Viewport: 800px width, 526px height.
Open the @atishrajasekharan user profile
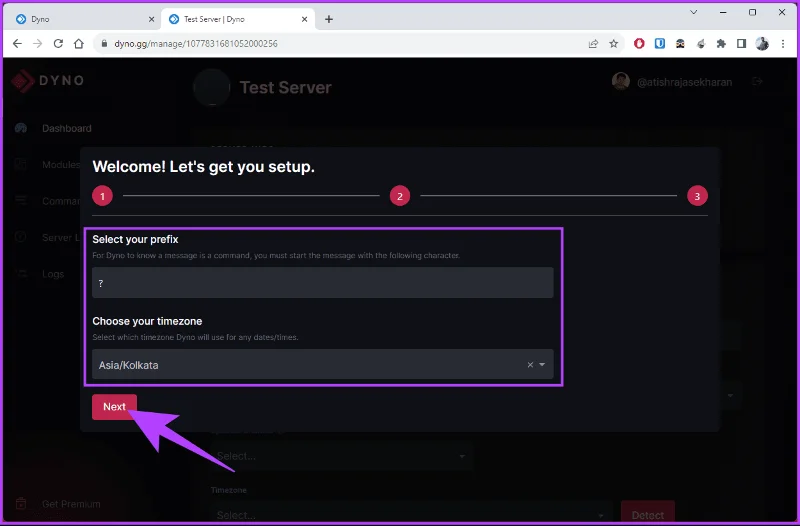(x=672, y=82)
